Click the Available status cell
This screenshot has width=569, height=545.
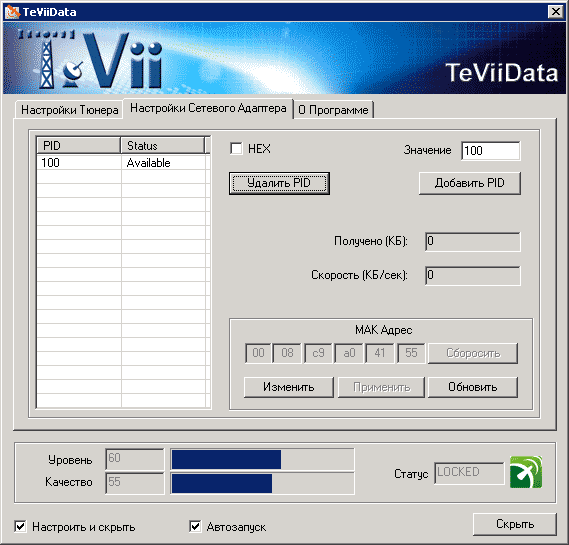tap(163, 163)
